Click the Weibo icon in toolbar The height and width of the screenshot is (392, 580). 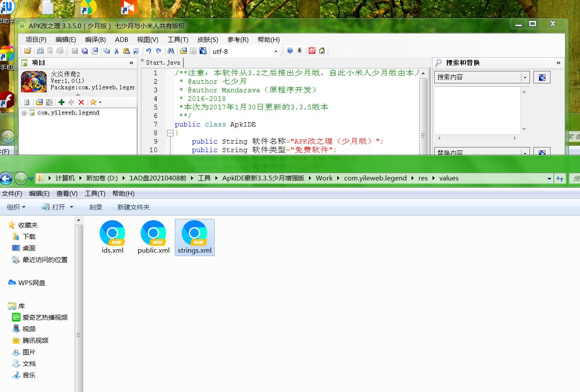click(x=312, y=51)
